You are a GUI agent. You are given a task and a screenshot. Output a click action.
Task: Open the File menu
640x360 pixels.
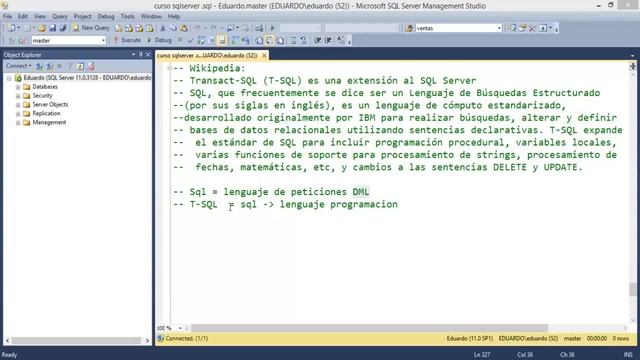pos(7,16)
